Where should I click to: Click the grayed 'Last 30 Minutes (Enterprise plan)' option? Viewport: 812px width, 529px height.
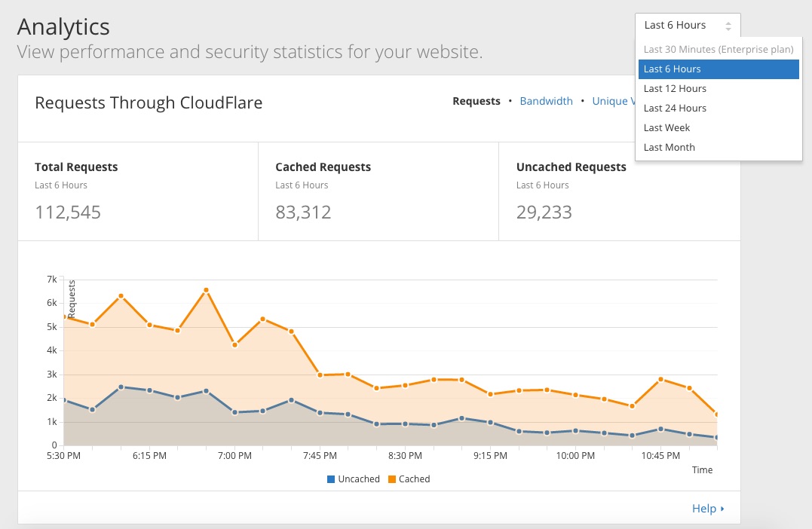[x=718, y=49]
